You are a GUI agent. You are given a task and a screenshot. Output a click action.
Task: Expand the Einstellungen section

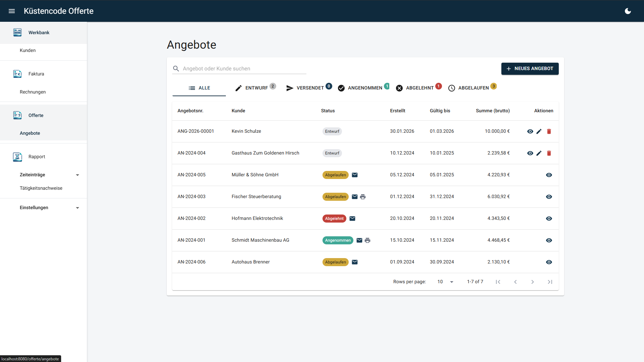(78, 208)
